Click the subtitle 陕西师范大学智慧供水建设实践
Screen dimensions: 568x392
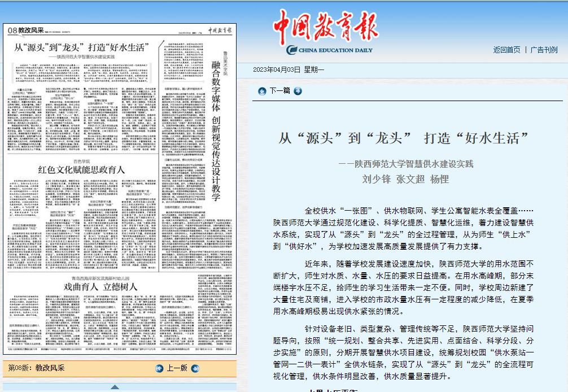[x=406, y=164]
